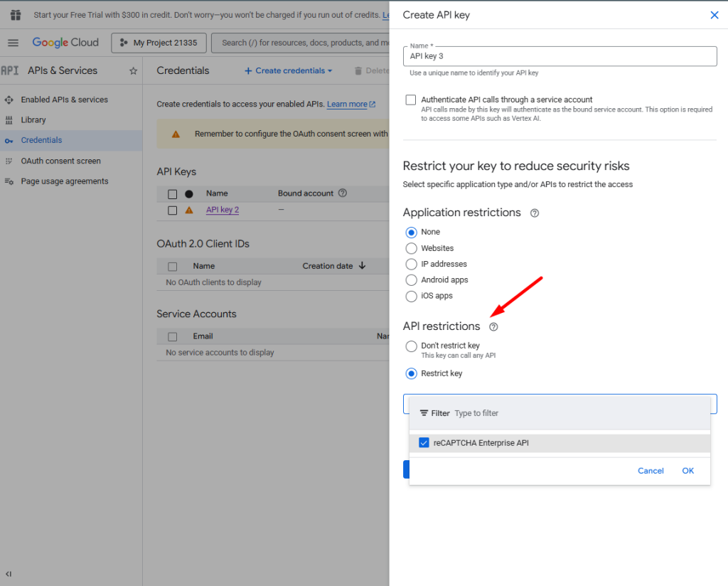Select the Android apps restriction option
This screenshot has height=586, width=728.
412,280
